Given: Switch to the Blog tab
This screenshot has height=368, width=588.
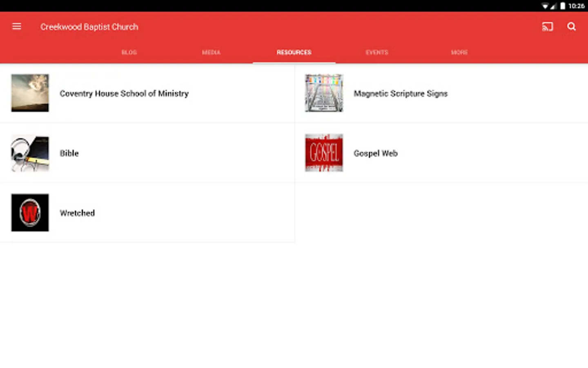Looking at the screenshot, I should point(129,52).
